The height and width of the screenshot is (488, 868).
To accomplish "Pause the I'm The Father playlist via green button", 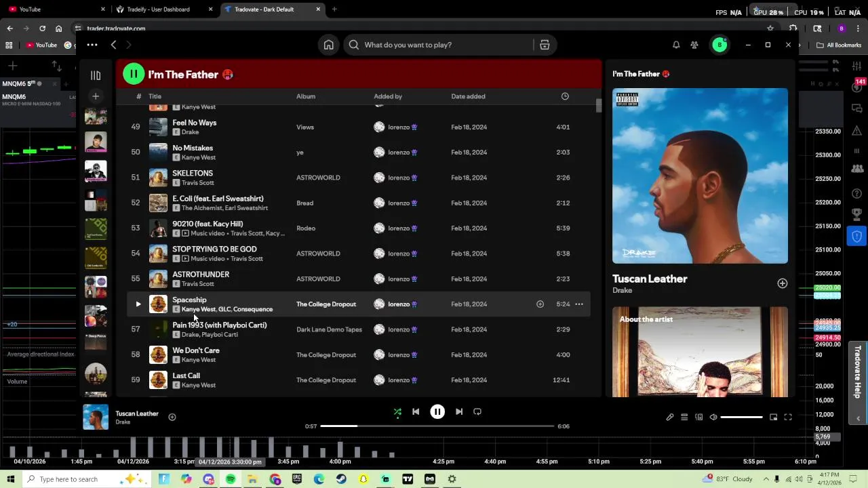I will (134, 75).
